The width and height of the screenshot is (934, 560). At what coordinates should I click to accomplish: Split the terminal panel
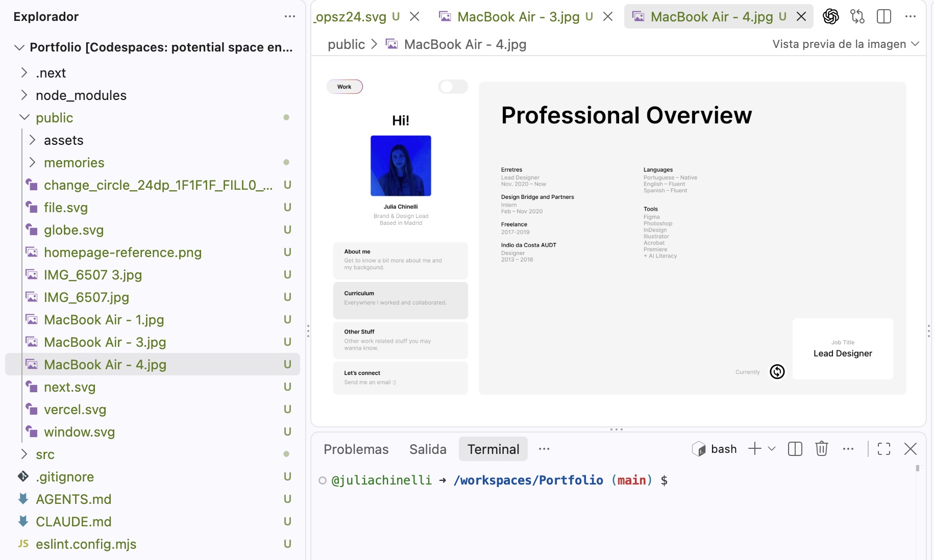(x=795, y=449)
